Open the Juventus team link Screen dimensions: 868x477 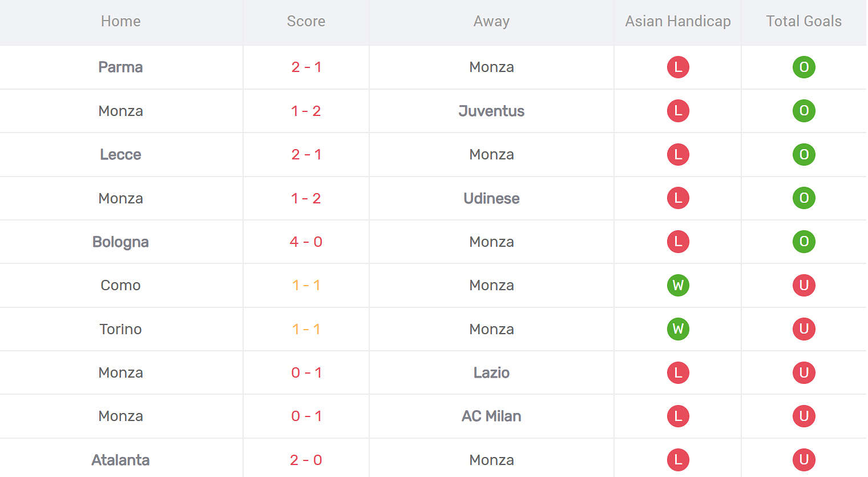[491, 111]
